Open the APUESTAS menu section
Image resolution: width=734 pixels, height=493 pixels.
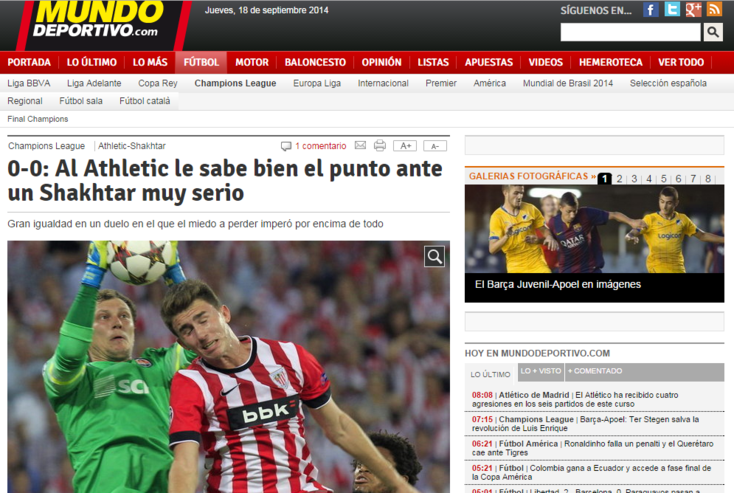(x=489, y=62)
